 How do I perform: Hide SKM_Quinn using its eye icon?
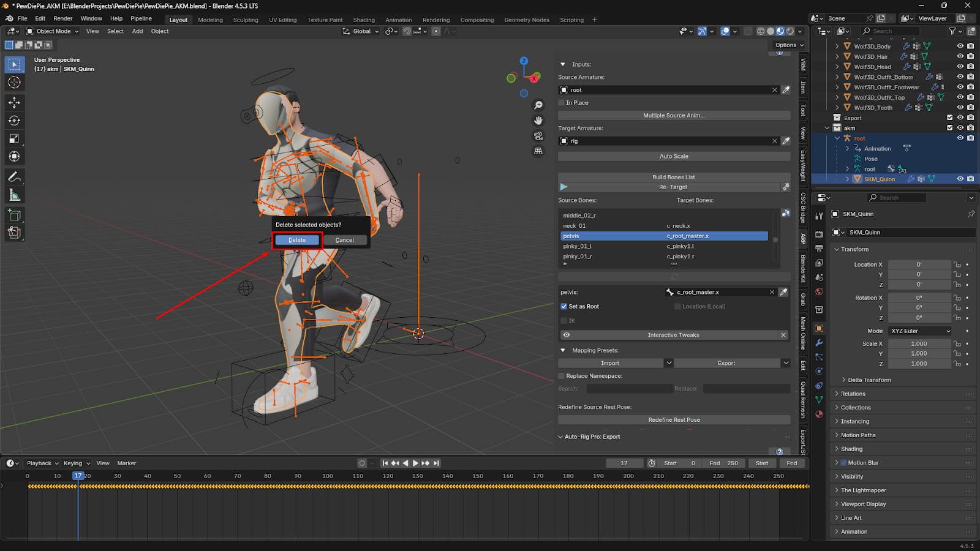pos(960,179)
